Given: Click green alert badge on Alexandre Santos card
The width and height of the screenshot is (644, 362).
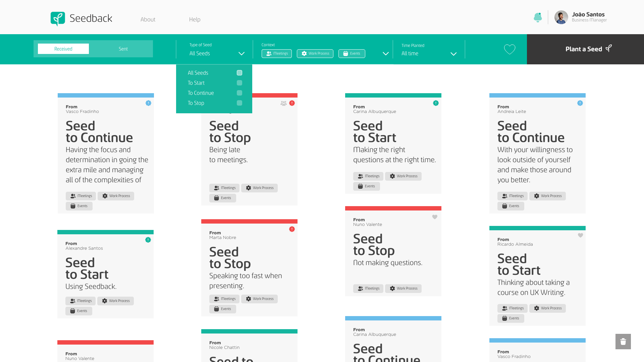Looking at the screenshot, I should (148, 240).
